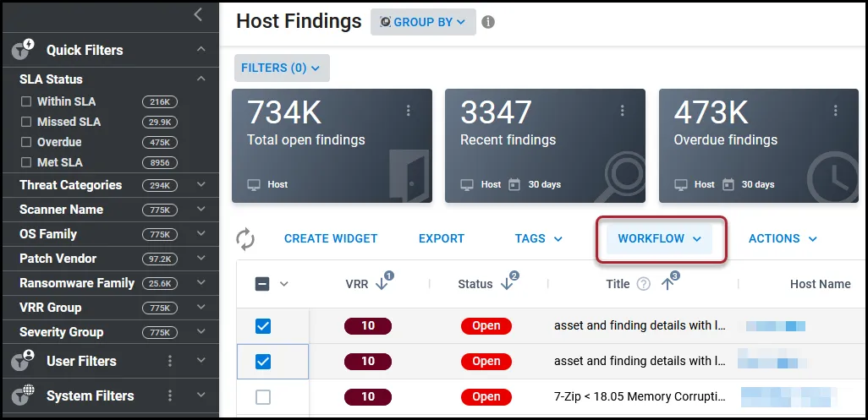This screenshot has height=420, width=868.
Task: Expand the Severity Group filter
Action: click(201, 331)
